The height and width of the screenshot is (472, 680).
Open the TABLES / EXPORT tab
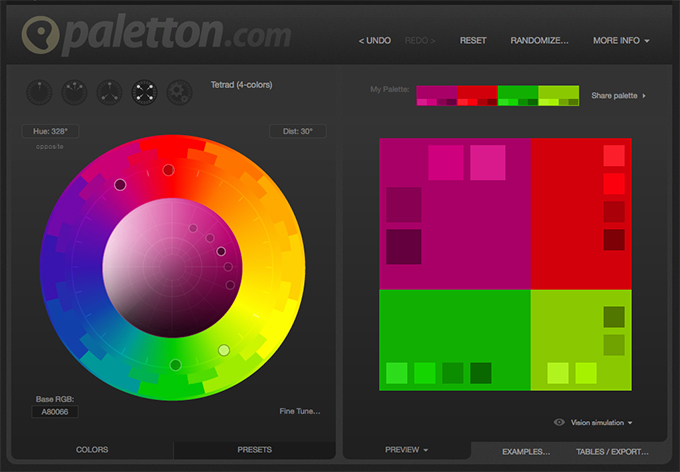(x=612, y=452)
